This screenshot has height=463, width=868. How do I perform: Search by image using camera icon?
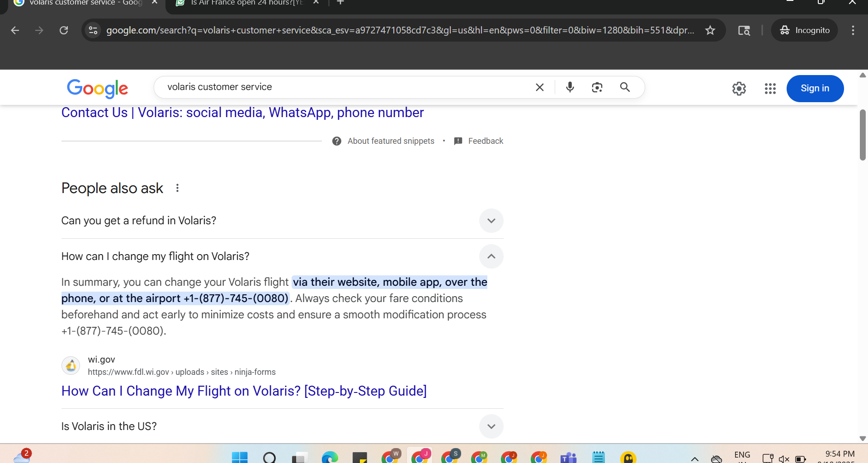597,87
